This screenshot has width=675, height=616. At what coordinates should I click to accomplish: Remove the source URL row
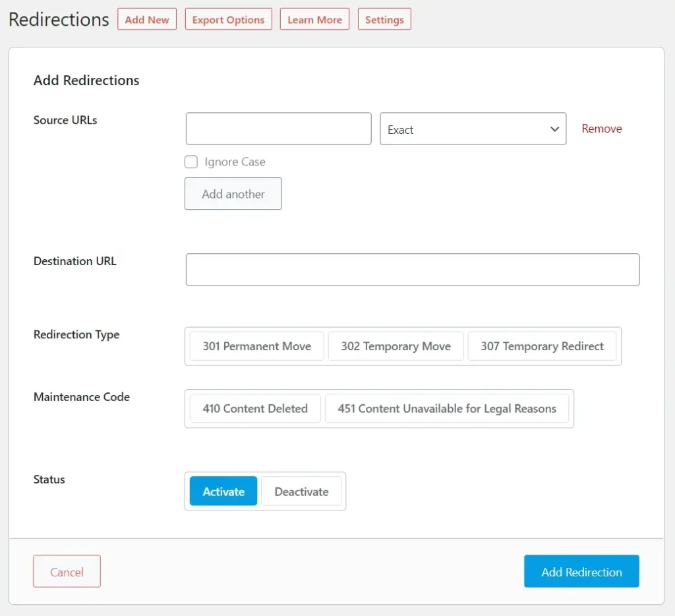601,129
